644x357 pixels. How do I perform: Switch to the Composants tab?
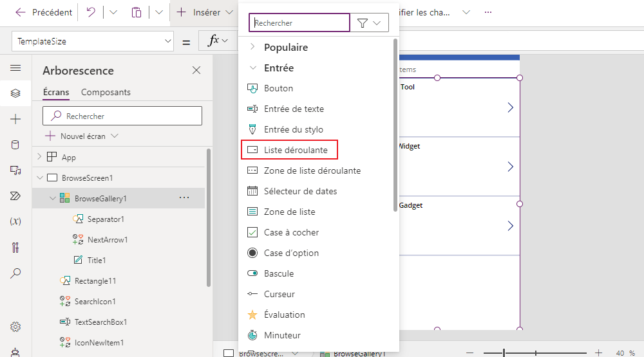(106, 93)
